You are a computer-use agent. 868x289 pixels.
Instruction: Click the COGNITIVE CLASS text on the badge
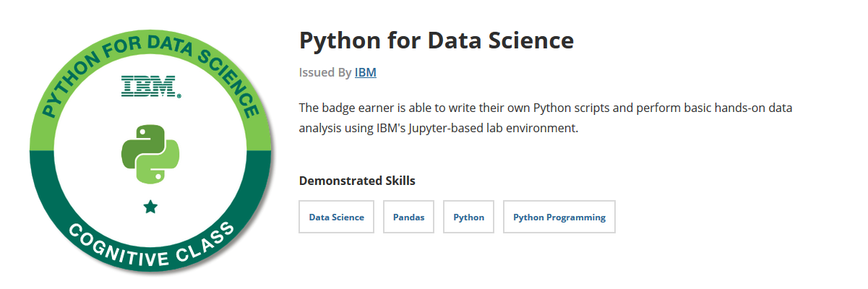(151, 246)
